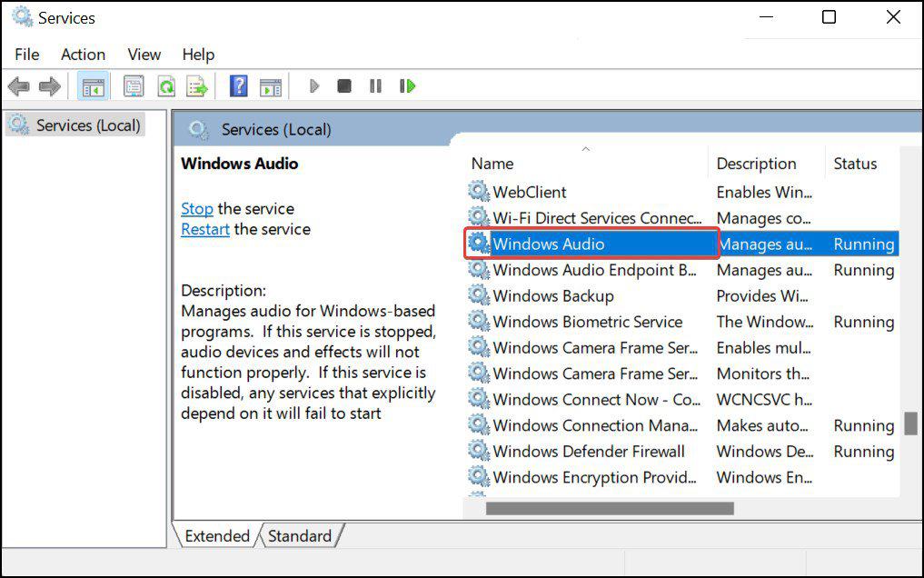Select Windows Biometric Service row

click(683, 321)
